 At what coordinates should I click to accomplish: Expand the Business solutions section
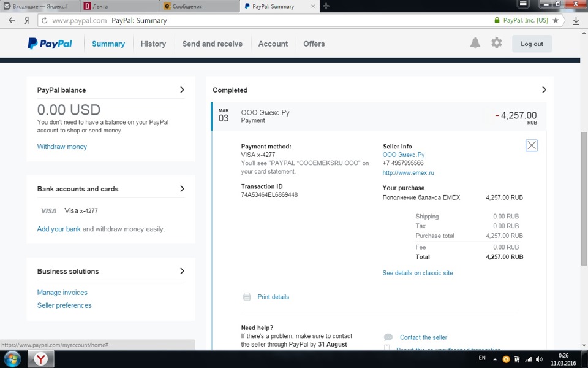coord(183,270)
